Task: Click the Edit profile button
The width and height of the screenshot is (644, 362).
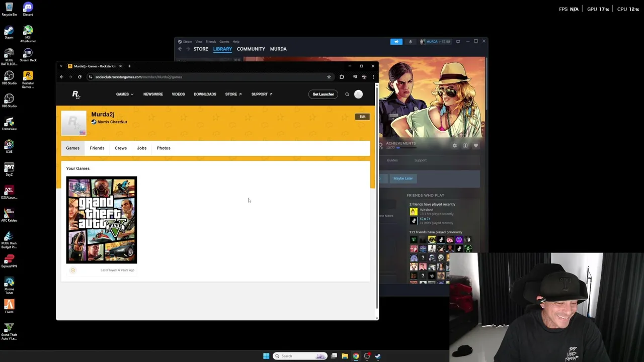Action: [x=362, y=117]
